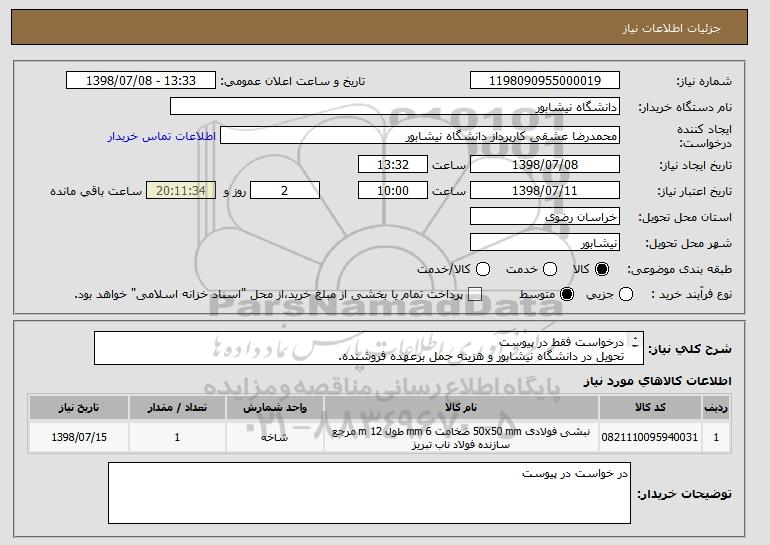Click the remaining days field showing 2

[285, 191]
